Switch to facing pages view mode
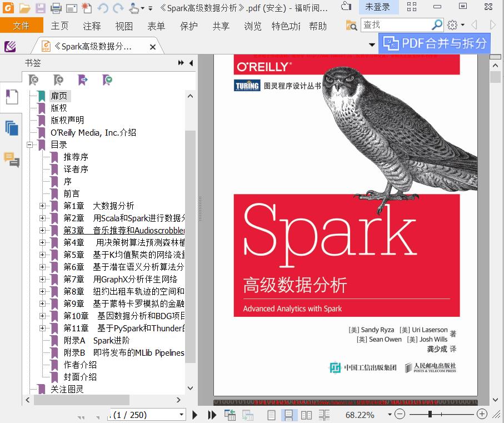This screenshot has height=423, width=504. click(x=306, y=415)
